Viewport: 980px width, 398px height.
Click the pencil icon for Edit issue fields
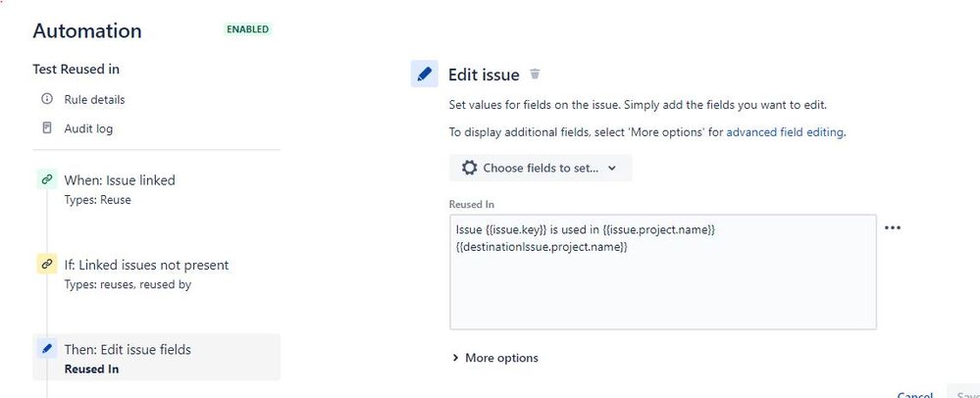47,349
